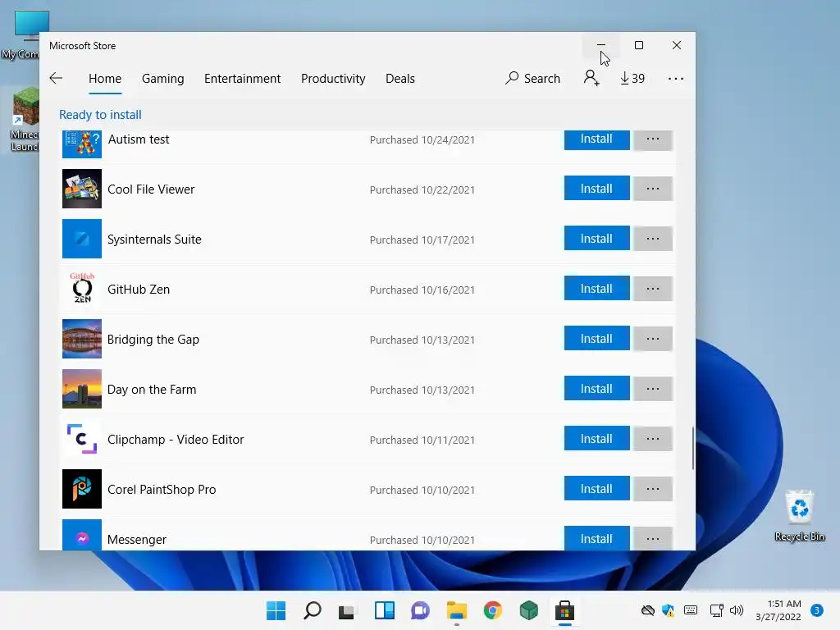The height and width of the screenshot is (630, 840).
Task: Expand more options for Autism test
Action: tap(652, 139)
